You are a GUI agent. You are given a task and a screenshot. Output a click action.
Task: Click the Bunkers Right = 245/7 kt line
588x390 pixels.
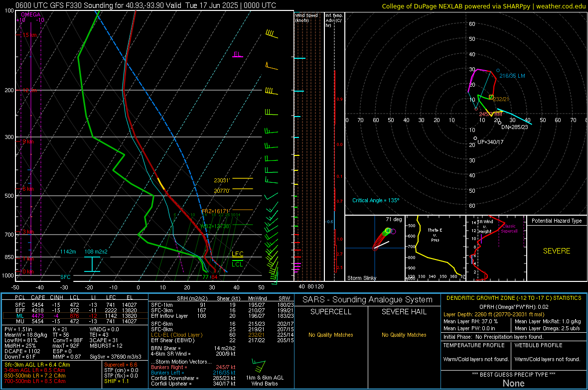[193, 367]
